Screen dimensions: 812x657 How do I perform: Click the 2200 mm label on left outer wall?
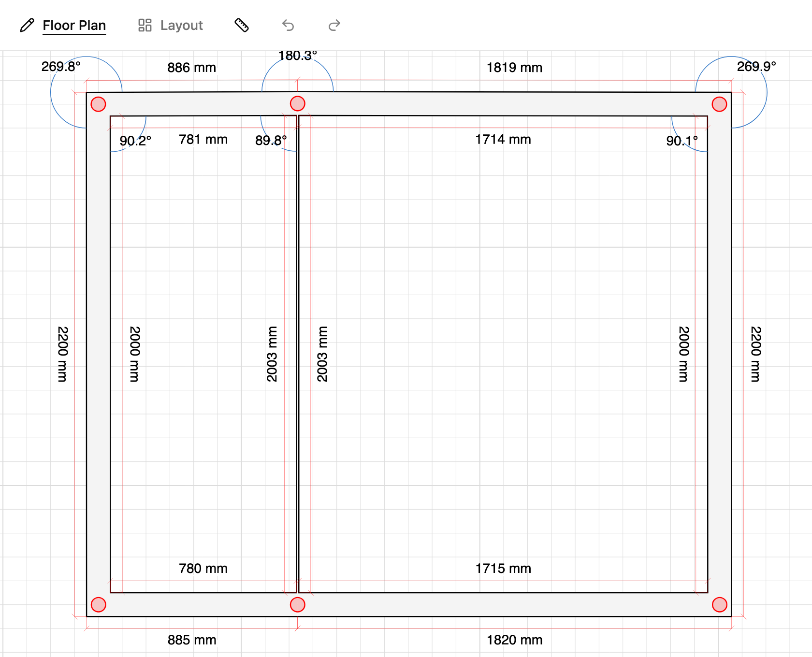(63, 354)
